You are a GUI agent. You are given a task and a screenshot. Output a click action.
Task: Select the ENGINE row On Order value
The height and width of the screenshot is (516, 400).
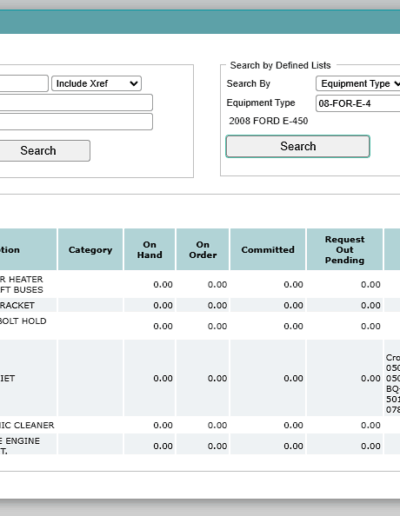217,446
